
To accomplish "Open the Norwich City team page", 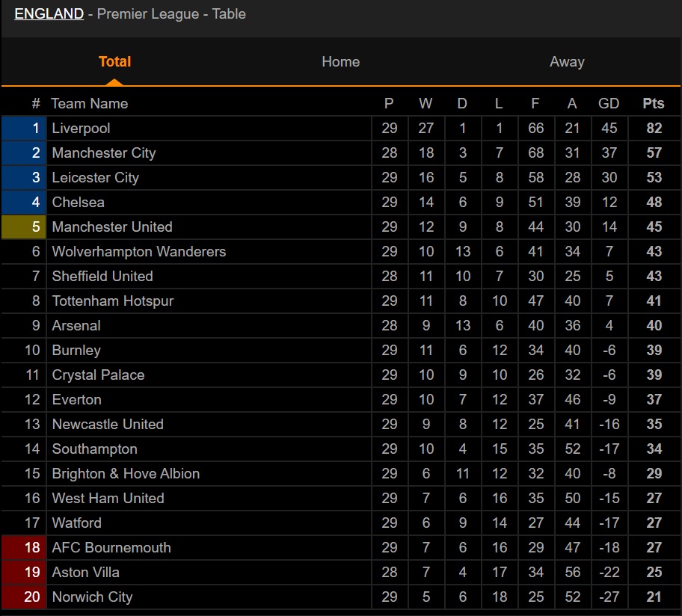I will (x=92, y=597).
